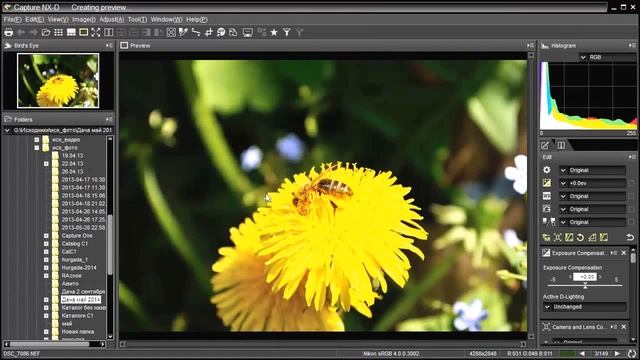Open folder using the toolbar folder icon
Image resolution: width=640 pixels, height=360 pixels.
(46, 32)
